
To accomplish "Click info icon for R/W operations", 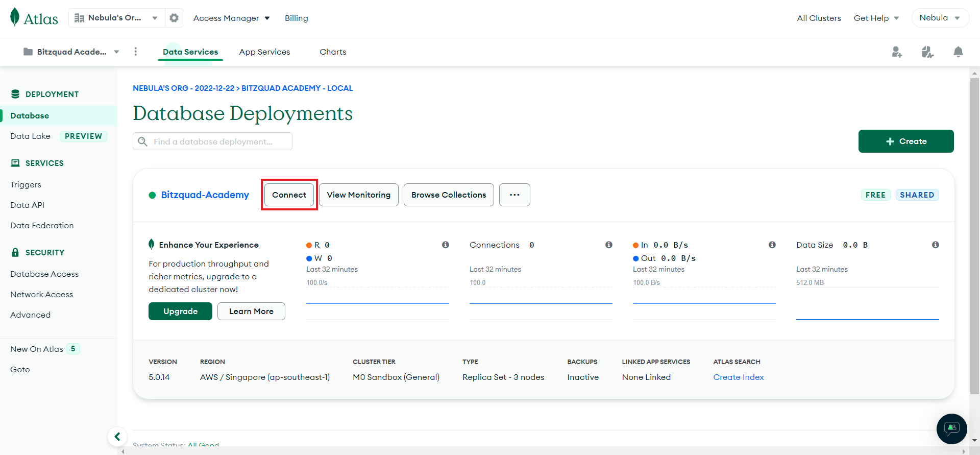I will 446,245.
